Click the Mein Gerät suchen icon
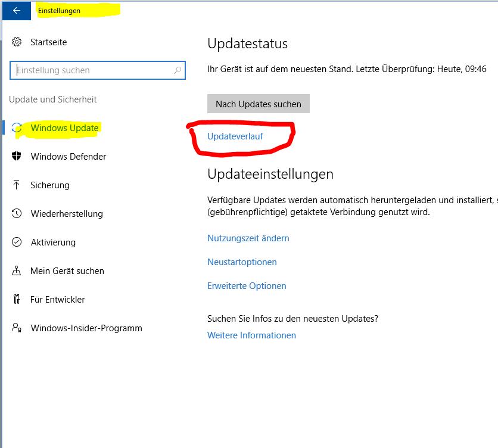This screenshot has height=448, width=498. (17, 270)
